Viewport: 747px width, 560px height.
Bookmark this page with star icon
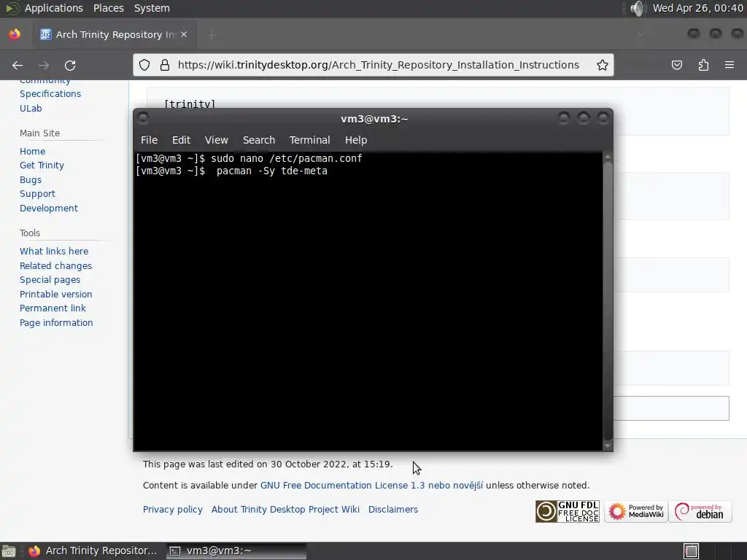click(x=602, y=65)
